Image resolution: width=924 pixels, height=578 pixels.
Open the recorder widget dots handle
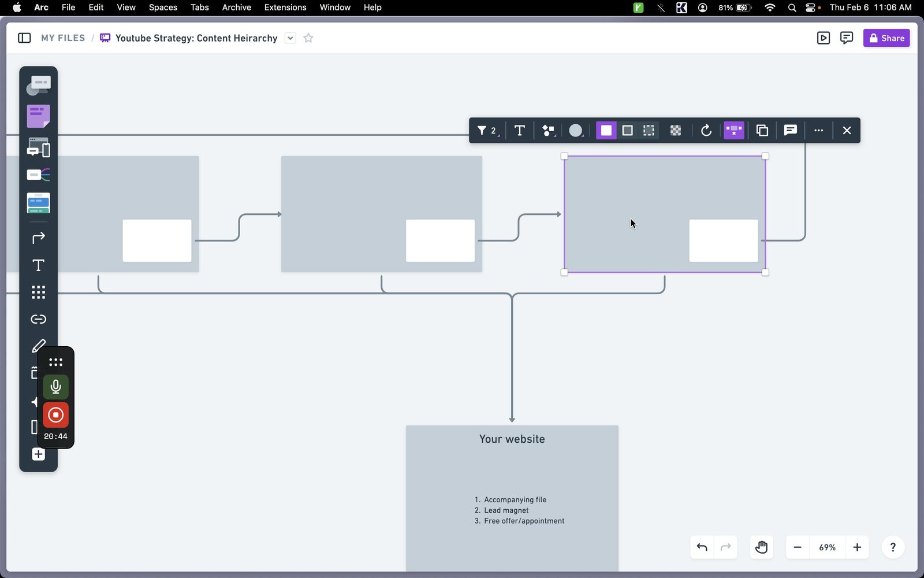[x=55, y=362]
